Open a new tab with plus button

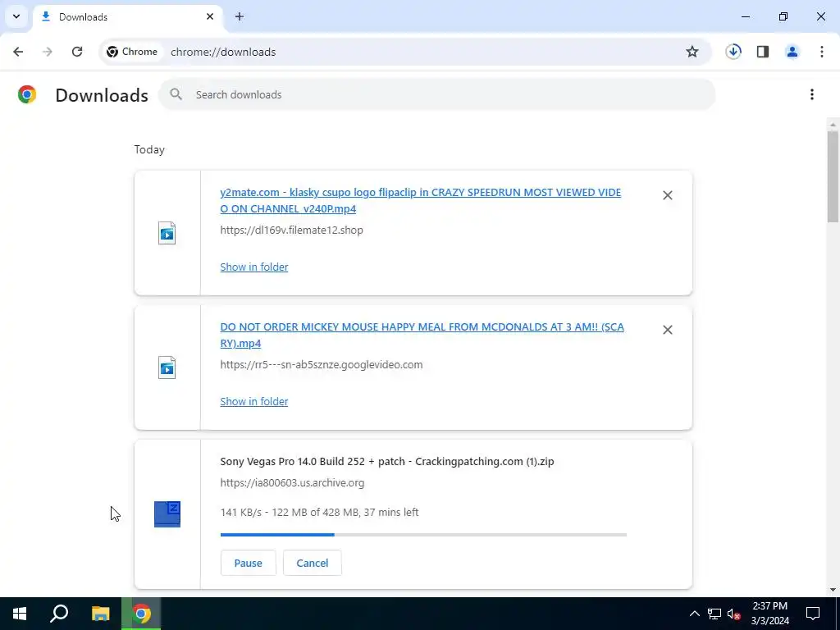pyautogui.click(x=240, y=16)
